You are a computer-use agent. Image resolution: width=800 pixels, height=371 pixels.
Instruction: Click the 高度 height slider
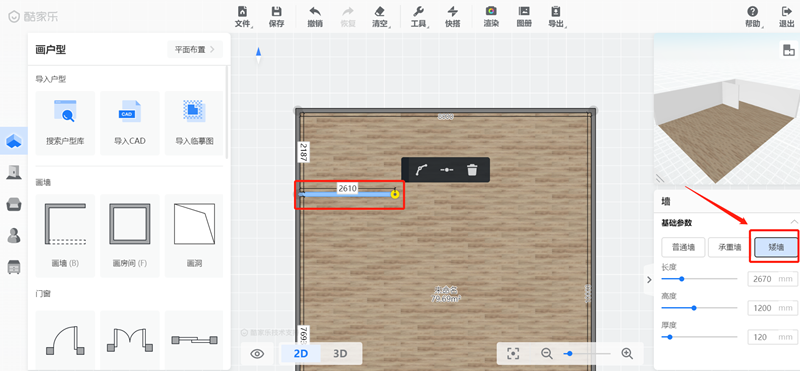click(x=699, y=308)
